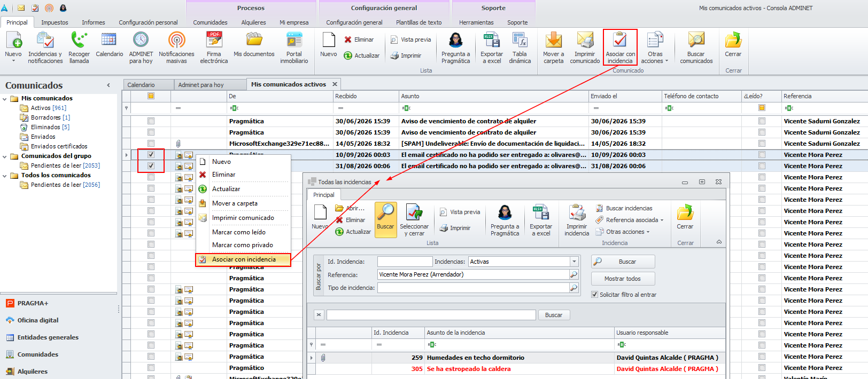
Task: Open Incidencias y notificaciones from the ribbon
Action: tap(45, 48)
